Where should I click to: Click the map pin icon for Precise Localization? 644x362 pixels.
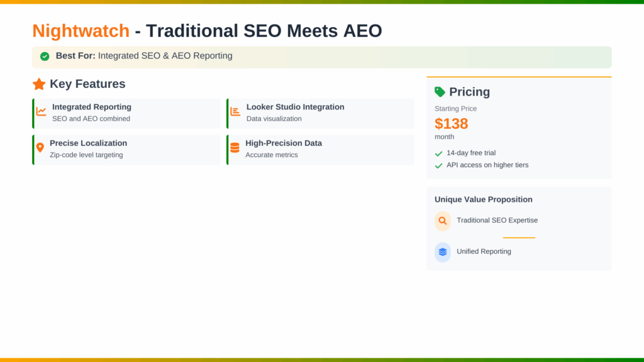[x=40, y=148]
